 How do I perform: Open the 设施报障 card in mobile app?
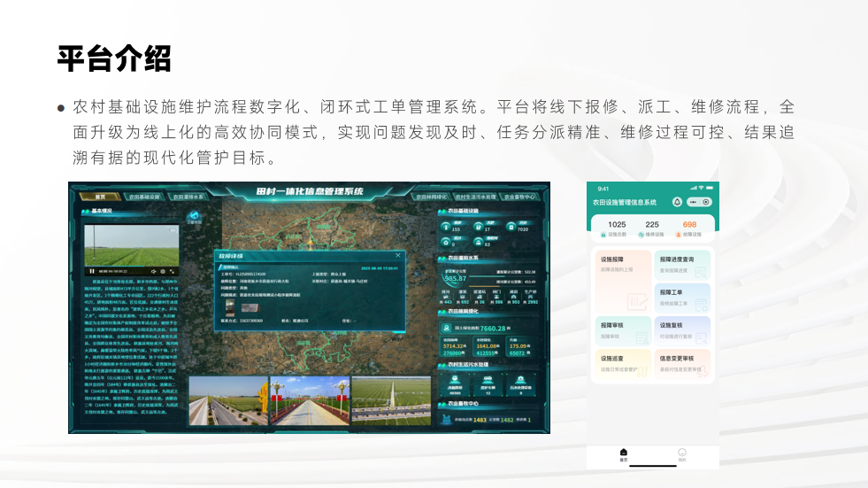623,282
